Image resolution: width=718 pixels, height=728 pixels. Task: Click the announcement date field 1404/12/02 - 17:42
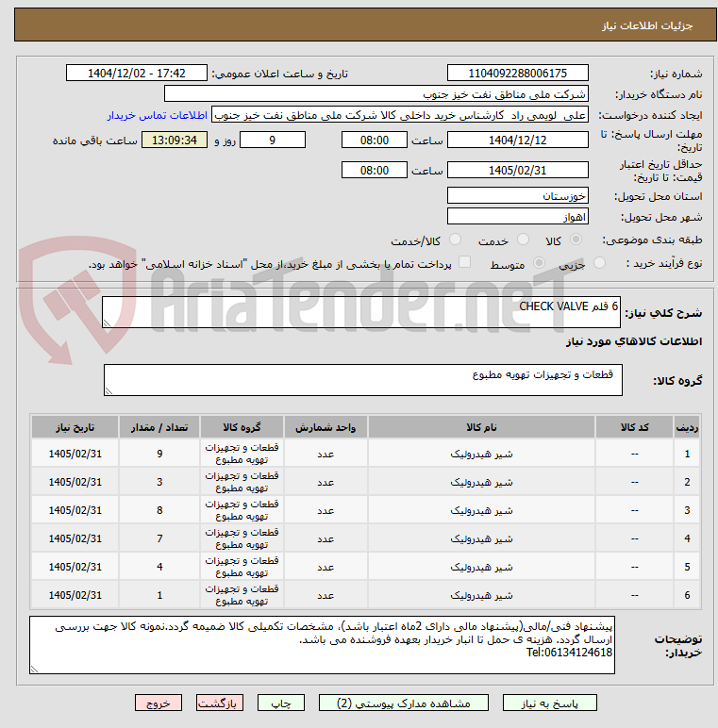(x=137, y=73)
